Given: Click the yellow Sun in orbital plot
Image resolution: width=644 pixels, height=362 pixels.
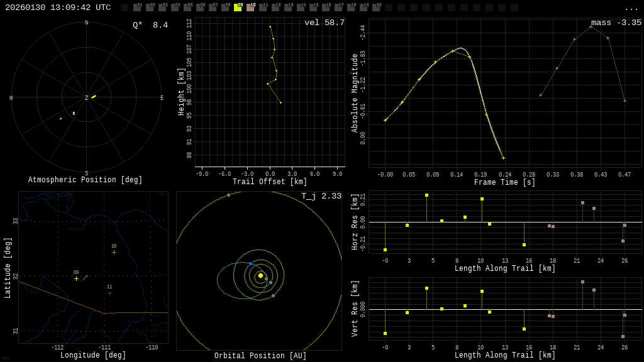Looking at the screenshot, I should pyautogui.click(x=260, y=275).
